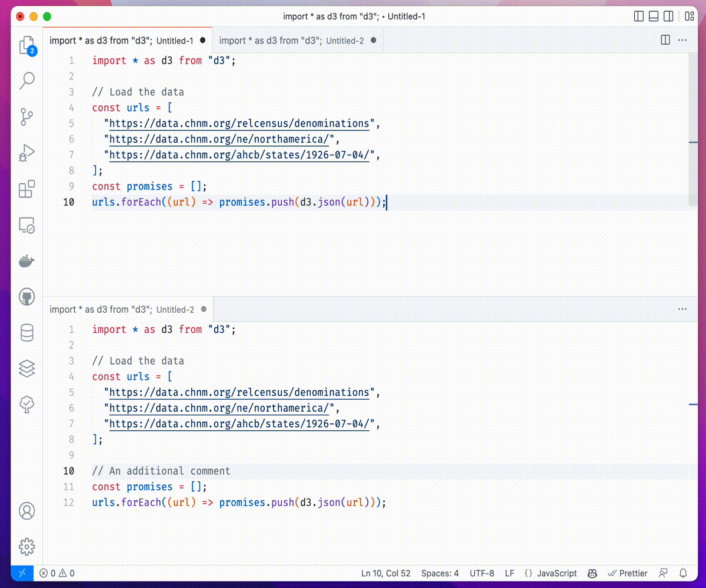Viewport: 706px width, 588px height.
Task: Open notifications bell
Action: click(683, 573)
